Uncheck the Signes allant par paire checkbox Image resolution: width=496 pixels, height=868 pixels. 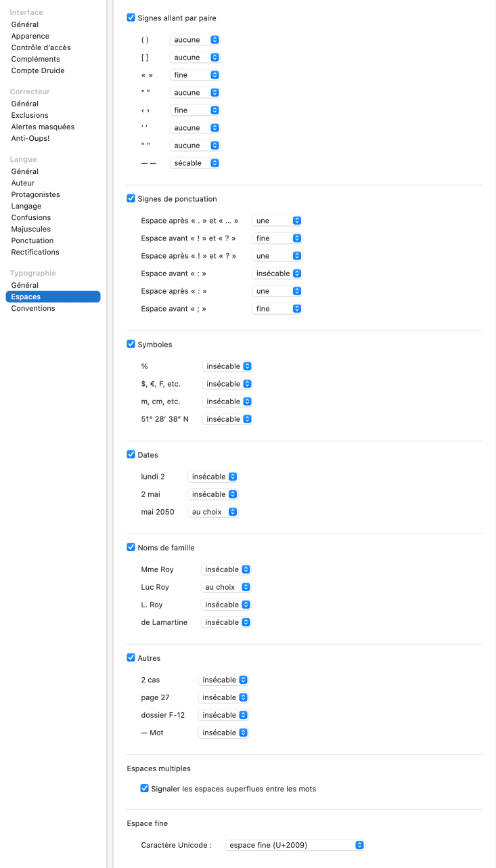(x=131, y=18)
